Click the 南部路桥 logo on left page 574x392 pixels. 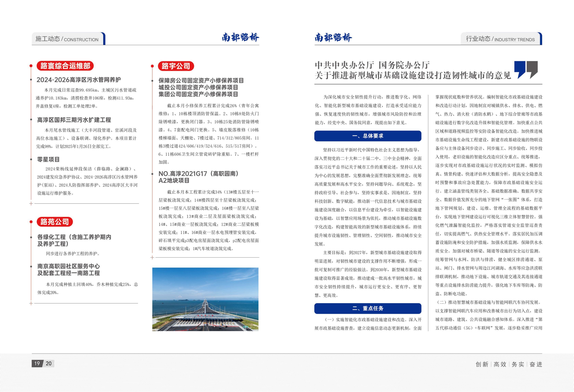tap(240, 37)
